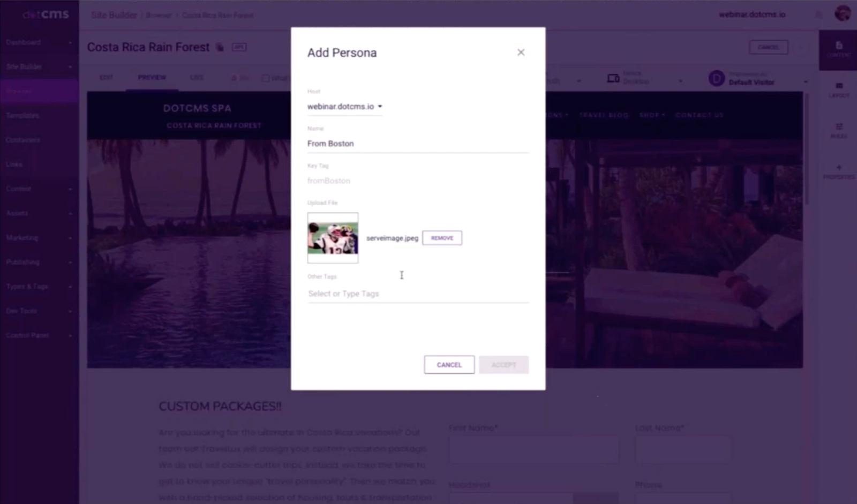Remove the uploaded serveimage.jpeg file
857x504 pixels.
[x=442, y=238]
